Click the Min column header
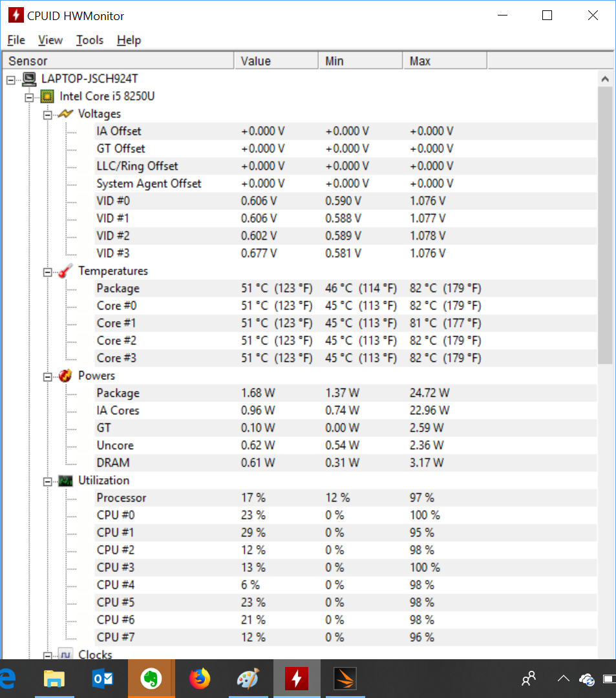 [361, 61]
